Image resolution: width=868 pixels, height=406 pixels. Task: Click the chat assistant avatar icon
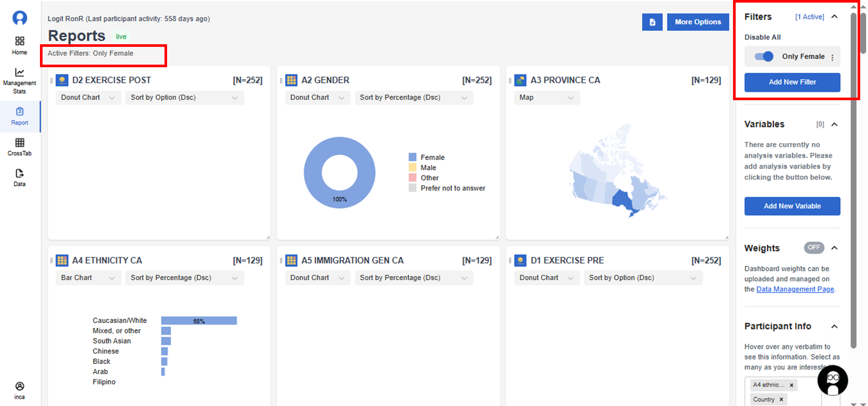coord(832,380)
